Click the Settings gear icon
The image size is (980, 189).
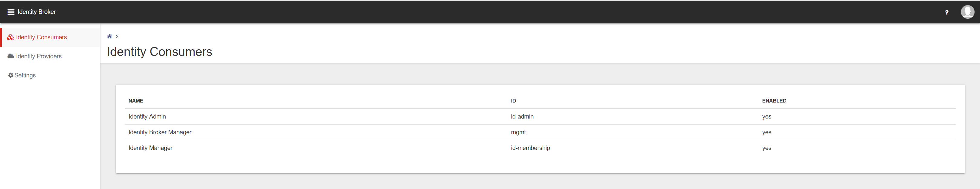[11, 75]
